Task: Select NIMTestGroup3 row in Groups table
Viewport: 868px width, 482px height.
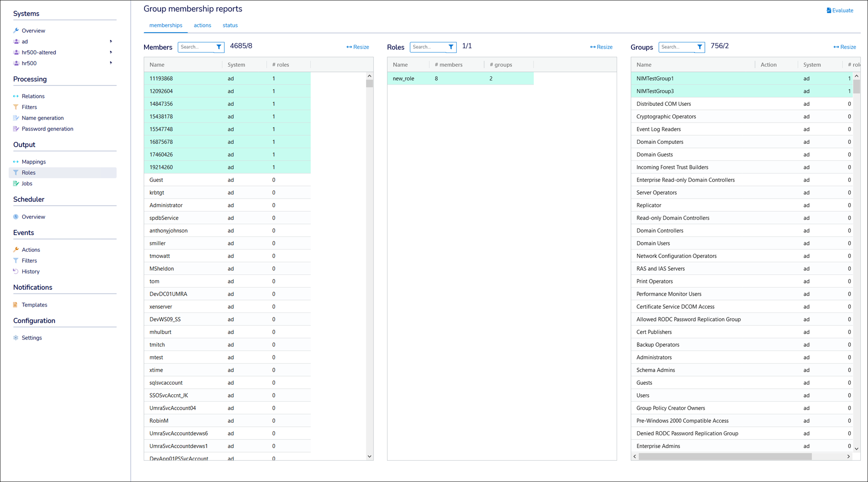Action: (x=655, y=91)
